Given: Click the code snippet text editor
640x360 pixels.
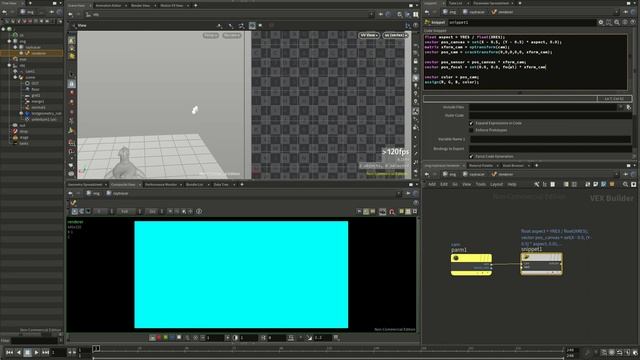Looking at the screenshot, I should (x=525, y=62).
